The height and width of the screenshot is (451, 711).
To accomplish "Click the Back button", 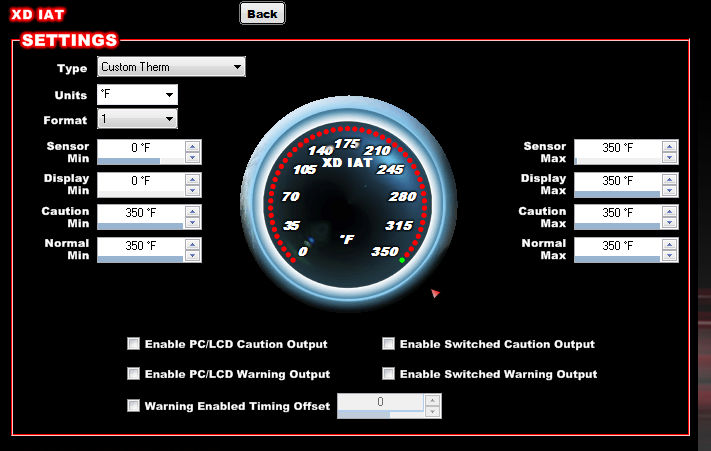I will tap(262, 13).
